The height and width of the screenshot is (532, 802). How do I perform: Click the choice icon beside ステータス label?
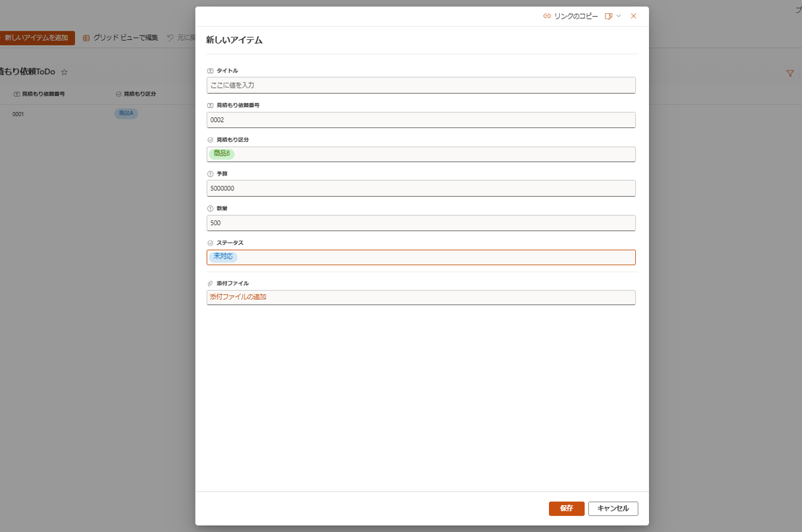coord(209,242)
